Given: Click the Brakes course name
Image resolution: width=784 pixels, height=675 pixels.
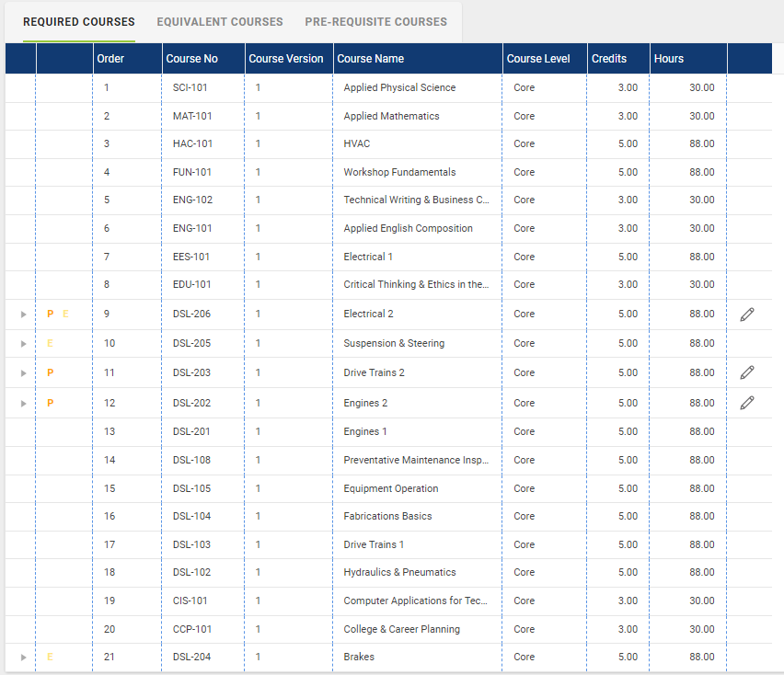Looking at the screenshot, I should click(x=359, y=657).
